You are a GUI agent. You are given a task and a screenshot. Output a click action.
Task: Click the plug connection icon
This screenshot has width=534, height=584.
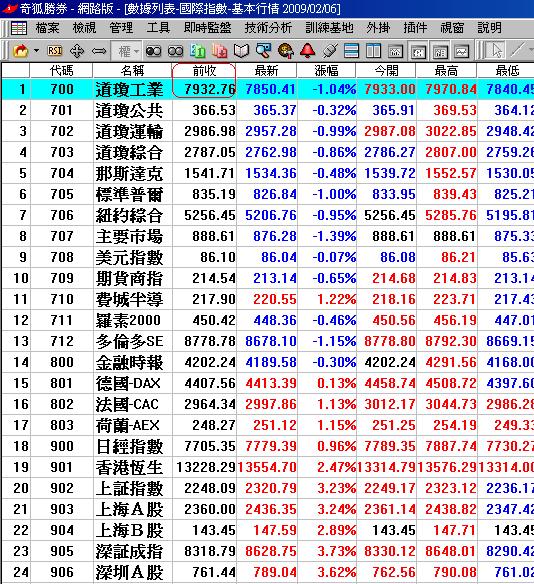tap(330, 51)
